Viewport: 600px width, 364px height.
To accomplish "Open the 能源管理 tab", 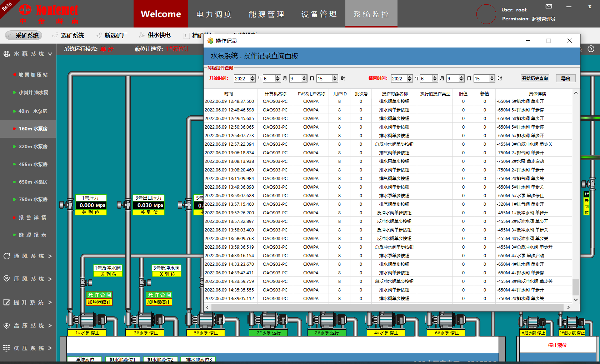I will tap(267, 14).
